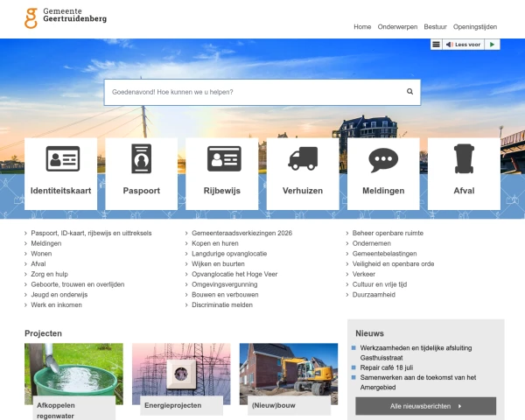Open Openingstijden in the top menu
The image size is (525, 420).
coord(475,27)
